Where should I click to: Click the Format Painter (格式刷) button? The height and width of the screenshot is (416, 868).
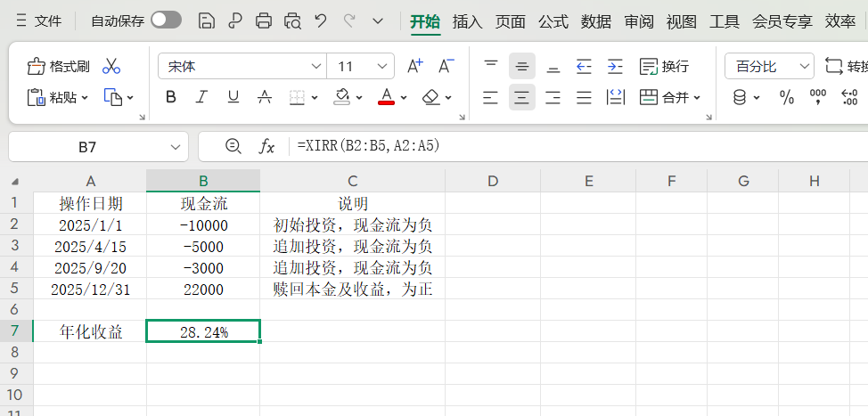[x=59, y=67]
